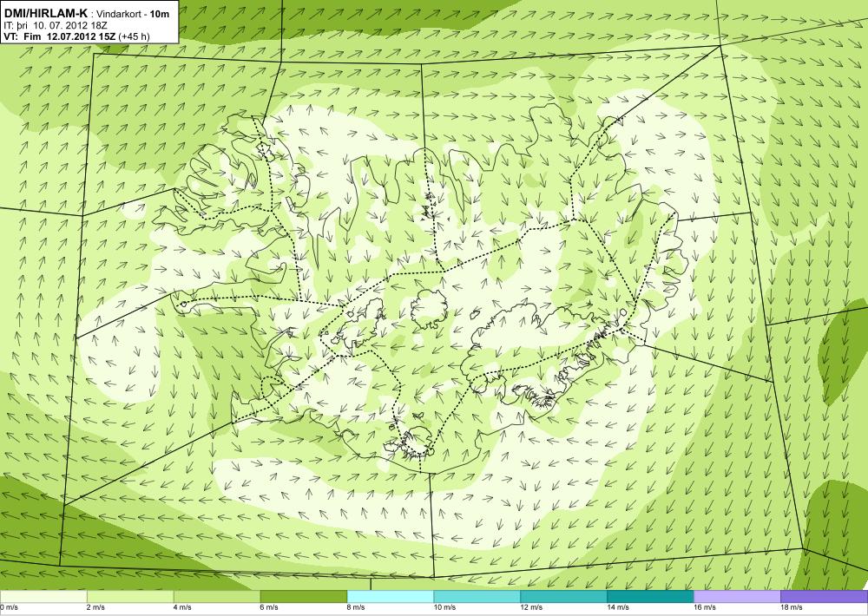This screenshot has height=616, width=868.
Task: Click the 10–12 m/s legend color band
Action: coord(477,597)
